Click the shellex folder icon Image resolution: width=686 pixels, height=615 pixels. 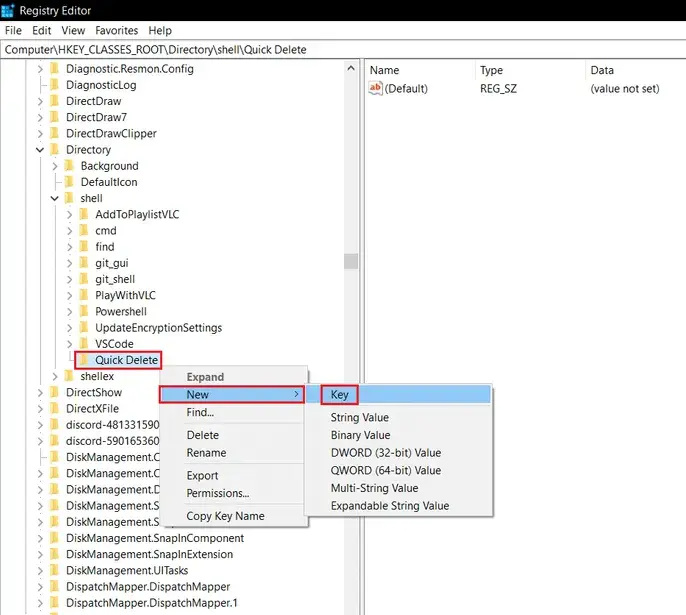69,376
